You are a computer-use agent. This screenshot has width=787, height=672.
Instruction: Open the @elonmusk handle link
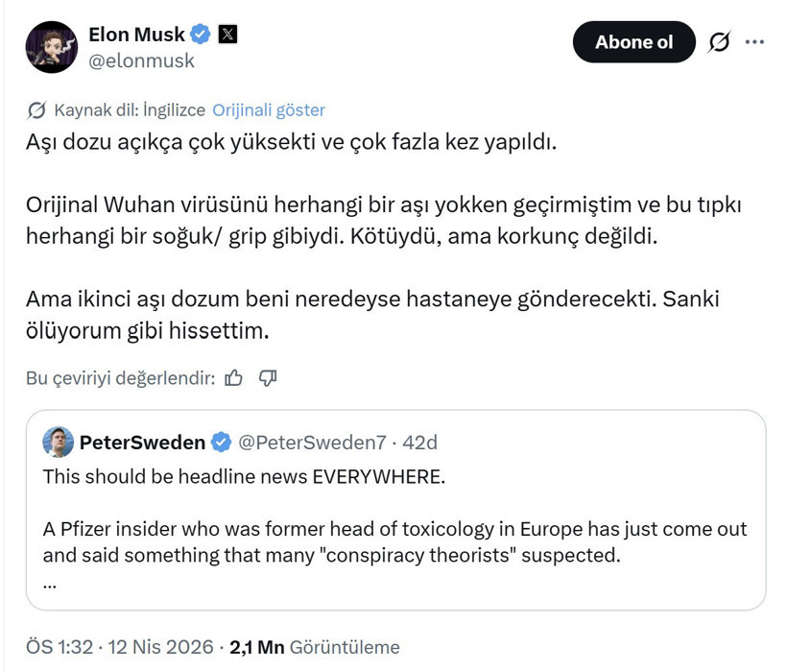(x=141, y=61)
